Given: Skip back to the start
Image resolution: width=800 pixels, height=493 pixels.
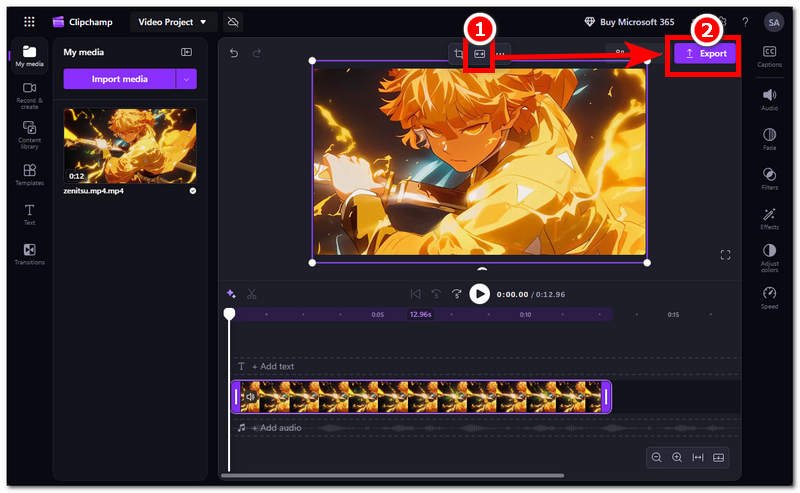Looking at the screenshot, I should pyautogui.click(x=415, y=294).
